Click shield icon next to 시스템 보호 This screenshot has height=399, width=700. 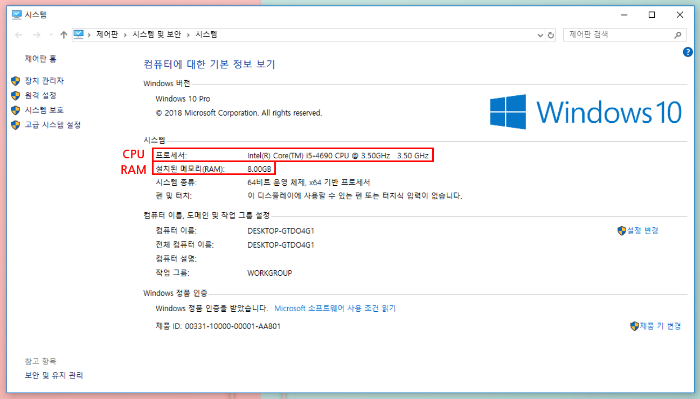coord(16,110)
